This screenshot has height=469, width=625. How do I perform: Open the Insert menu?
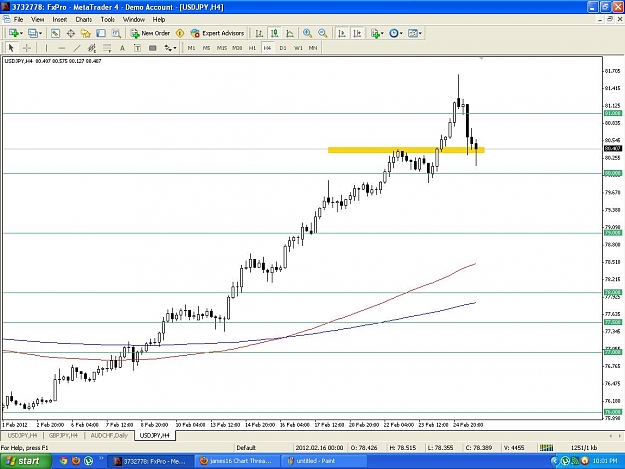click(x=60, y=20)
